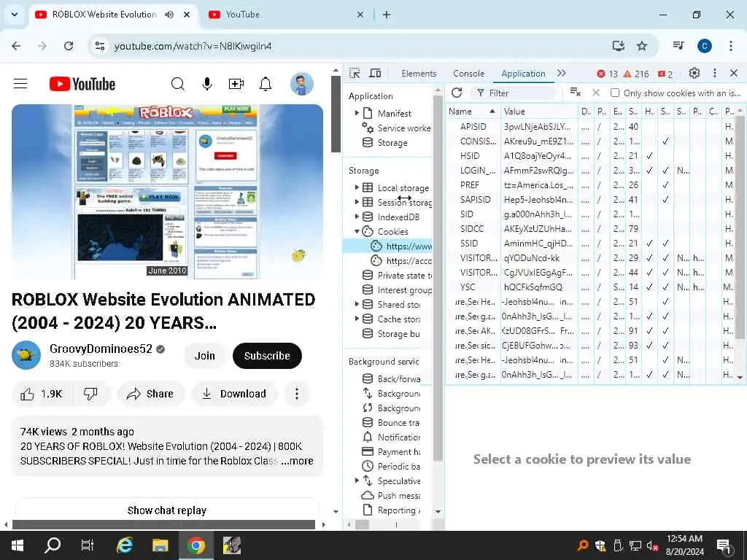Image resolution: width=747 pixels, height=560 pixels.
Task: Open the tab search dropdown arrow
Action: point(15,15)
